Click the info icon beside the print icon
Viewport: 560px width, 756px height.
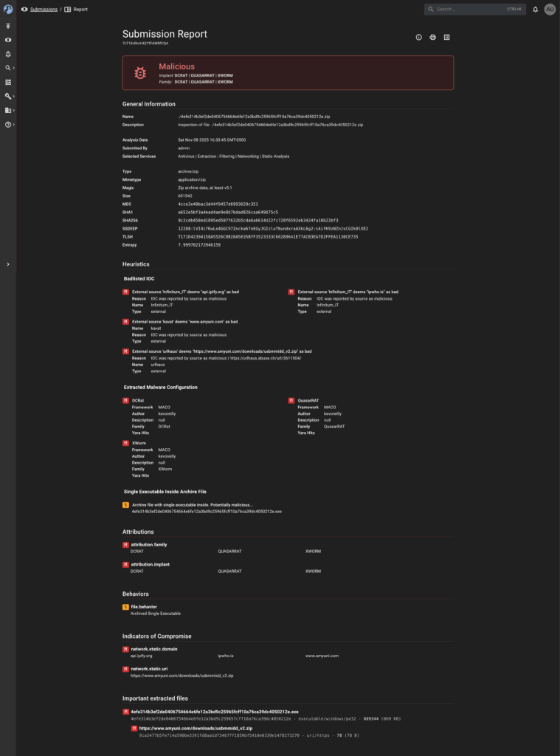click(x=418, y=37)
